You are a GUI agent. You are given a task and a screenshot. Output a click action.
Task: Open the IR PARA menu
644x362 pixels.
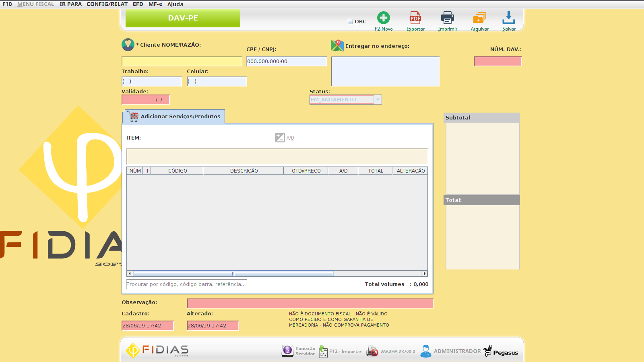(x=70, y=4)
